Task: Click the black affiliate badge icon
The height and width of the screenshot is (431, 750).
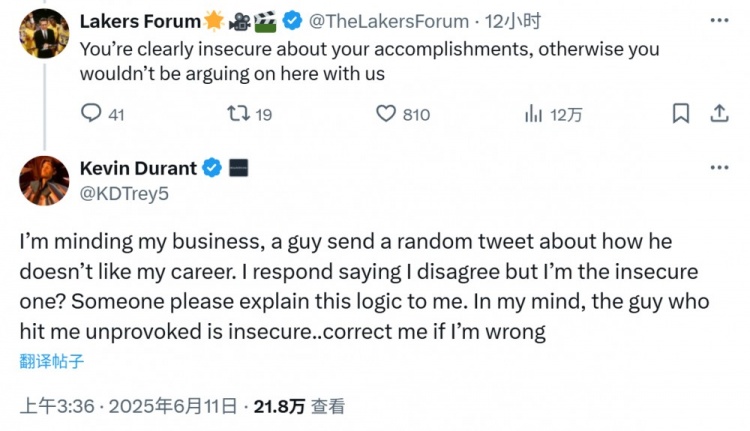Action: point(239,169)
